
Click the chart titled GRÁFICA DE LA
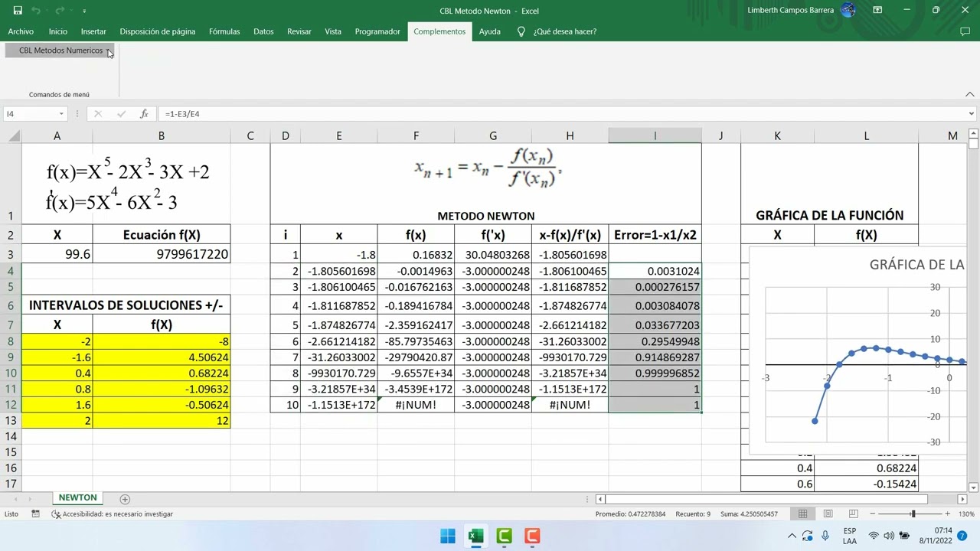coord(858,352)
